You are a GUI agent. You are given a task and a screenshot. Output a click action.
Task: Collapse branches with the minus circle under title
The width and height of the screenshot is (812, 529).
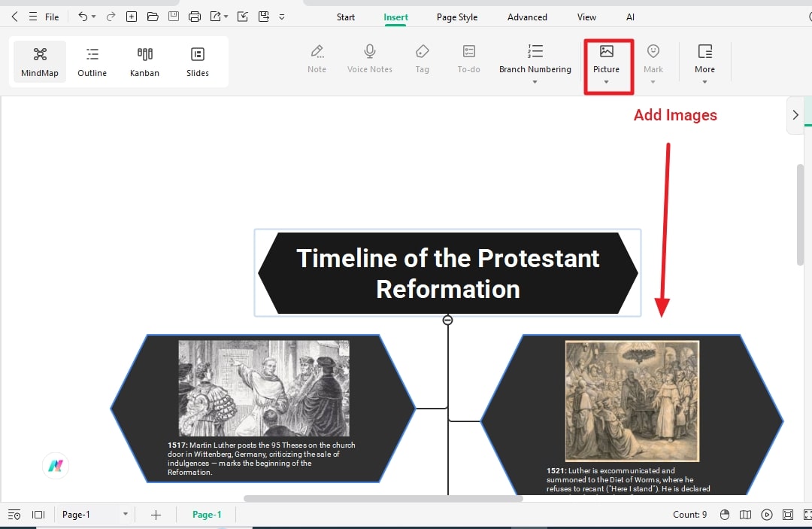point(447,321)
